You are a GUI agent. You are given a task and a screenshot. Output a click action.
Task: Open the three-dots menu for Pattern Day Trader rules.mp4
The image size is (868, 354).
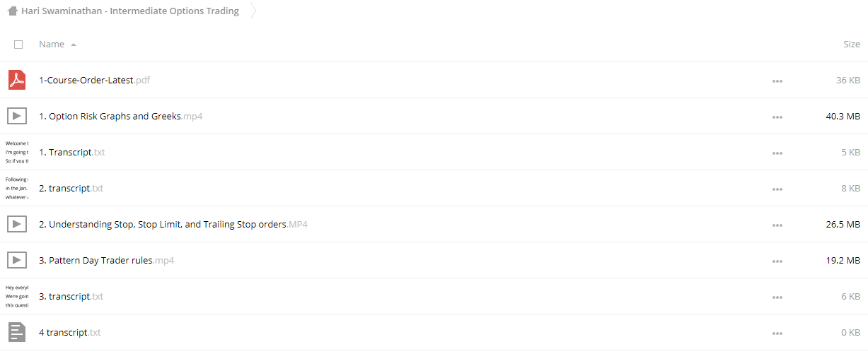coord(777,261)
